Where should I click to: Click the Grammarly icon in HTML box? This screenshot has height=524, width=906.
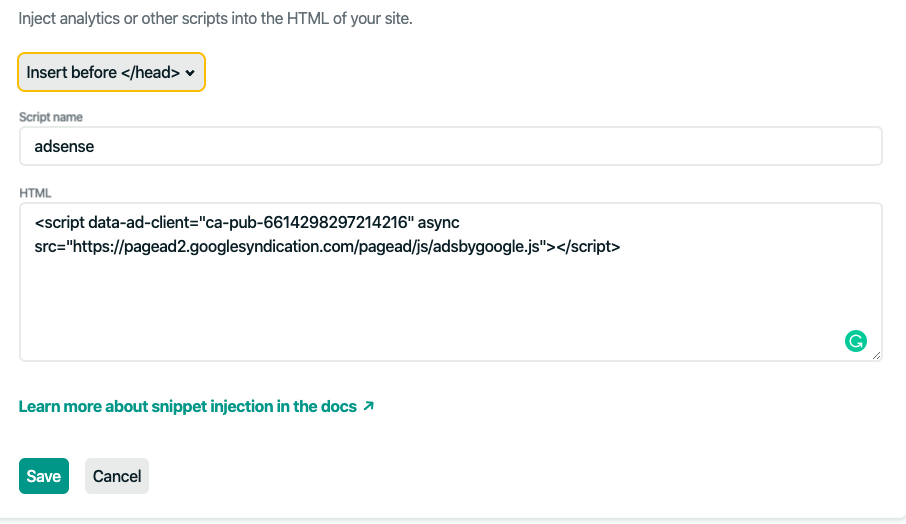[855, 341]
